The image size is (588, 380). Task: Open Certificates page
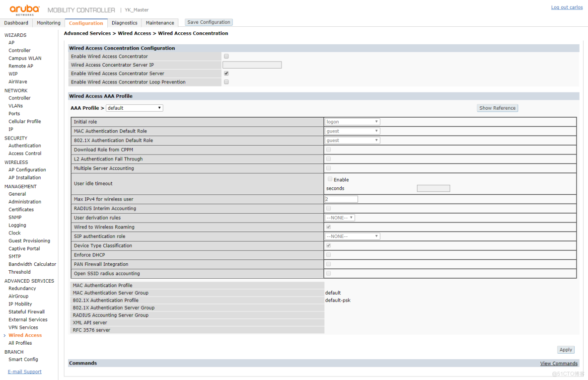[21, 210]
